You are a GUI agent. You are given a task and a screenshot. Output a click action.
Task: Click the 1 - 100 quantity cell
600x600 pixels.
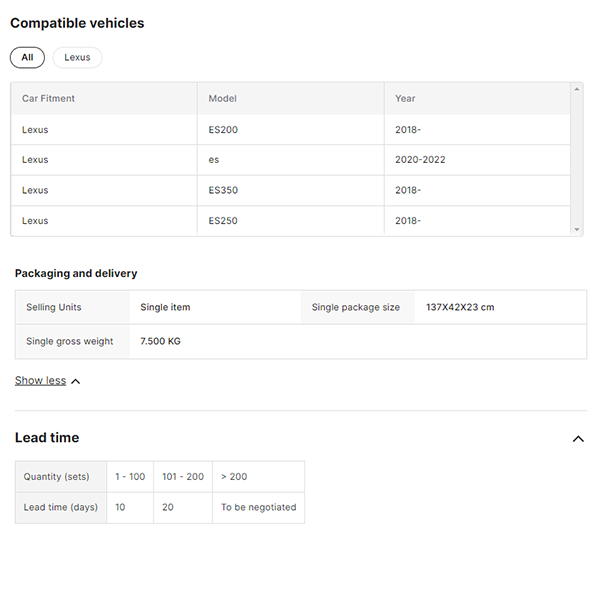pos(130,477)
